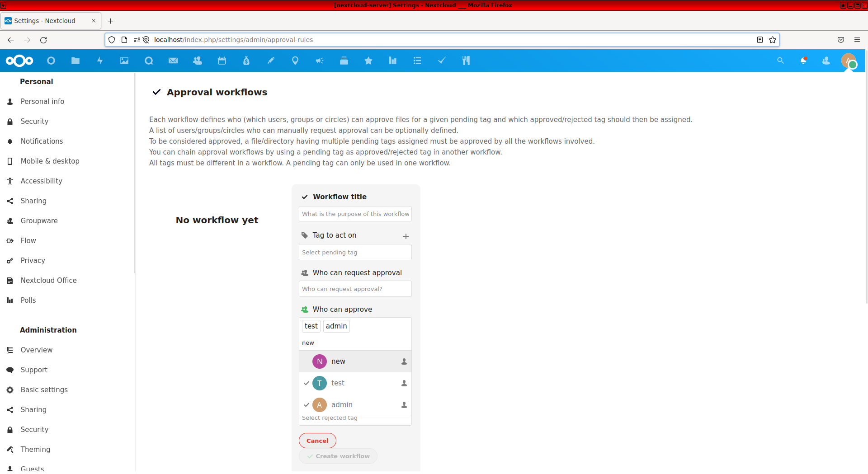Deselect the test approver checkmark
Image resolution: width=868 pixels, height=474 pixels.
coord(307,383)
